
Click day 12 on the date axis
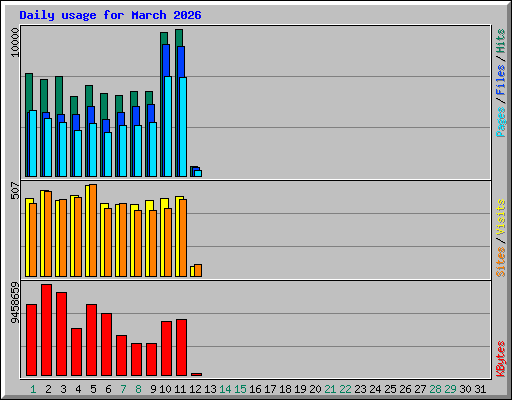[195, 389]
